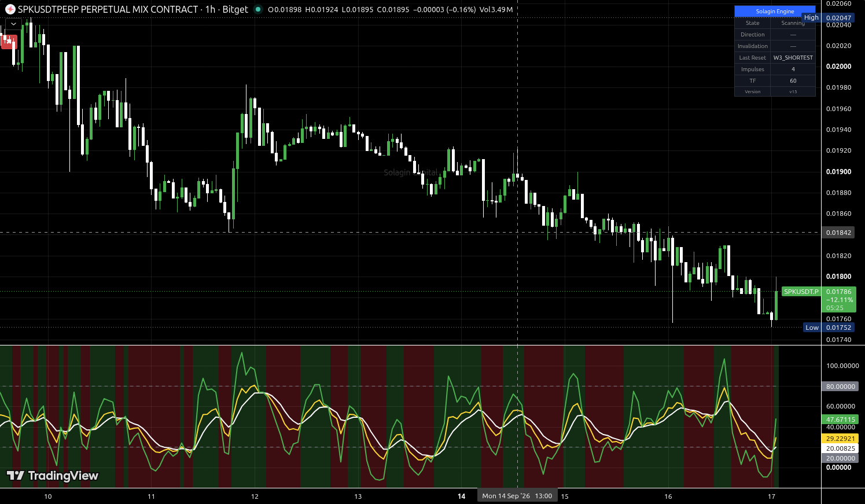The image size is (865, 504).
Task: Click the 0.01820 price axis label
Action: pos(838,256)
